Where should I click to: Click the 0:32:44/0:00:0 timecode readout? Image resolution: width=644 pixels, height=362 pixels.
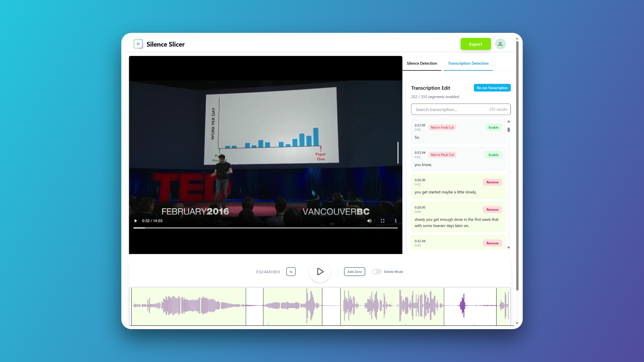[x=268, y=272]
